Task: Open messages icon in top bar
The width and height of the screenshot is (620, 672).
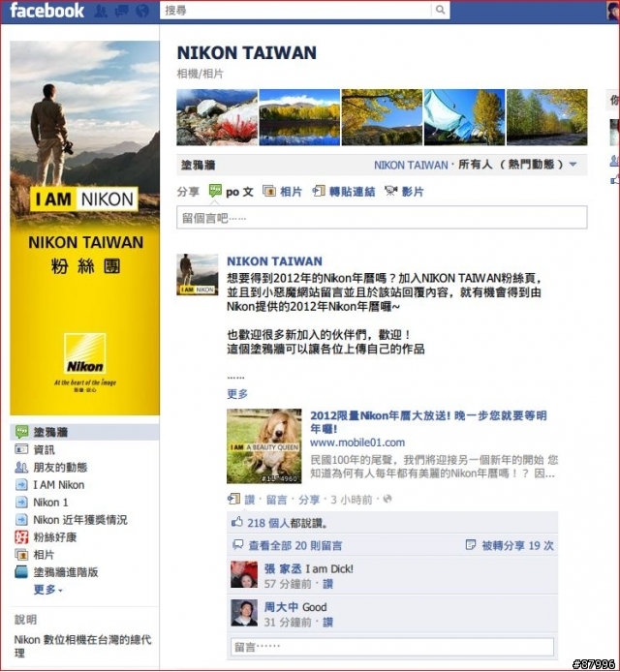Action: point(122,11)
